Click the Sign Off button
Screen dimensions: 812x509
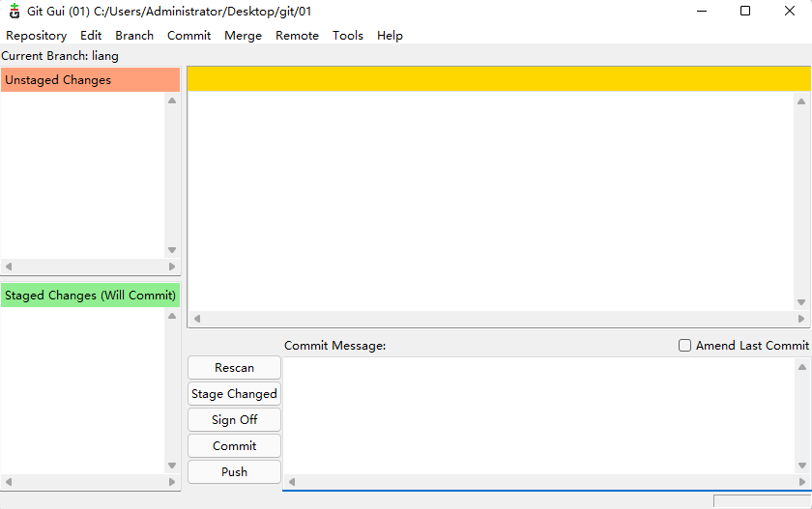click(x=234, y=419)
